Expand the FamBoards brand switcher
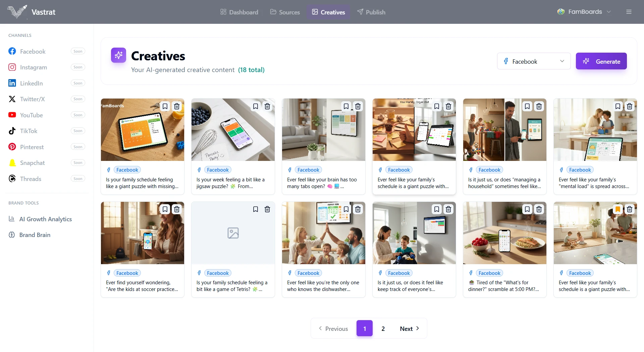 click(584, 12)
